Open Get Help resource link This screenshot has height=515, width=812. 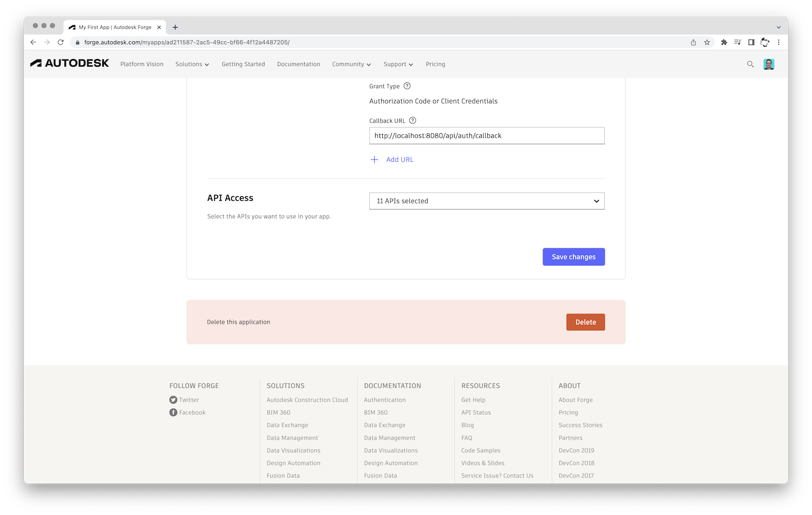(473, 400)
